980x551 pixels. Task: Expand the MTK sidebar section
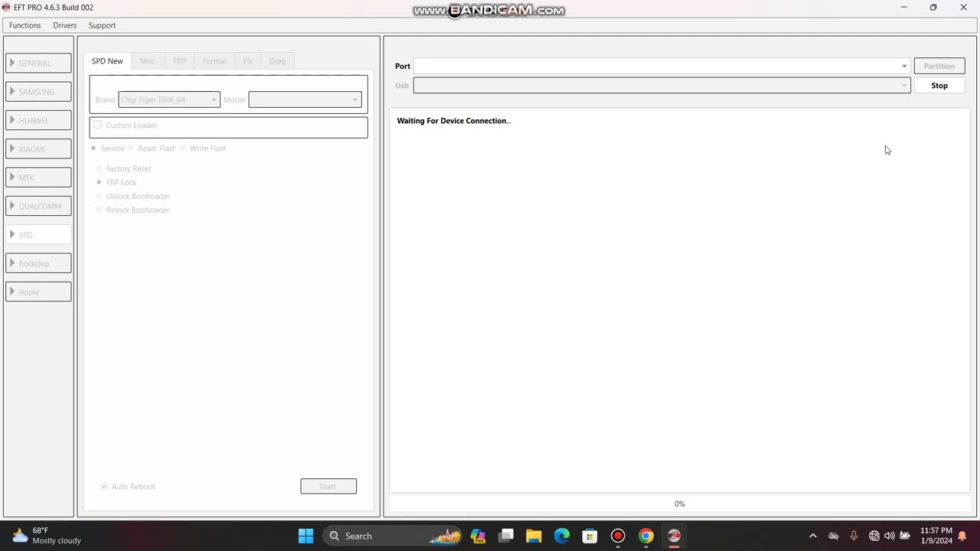pos(38,178)
